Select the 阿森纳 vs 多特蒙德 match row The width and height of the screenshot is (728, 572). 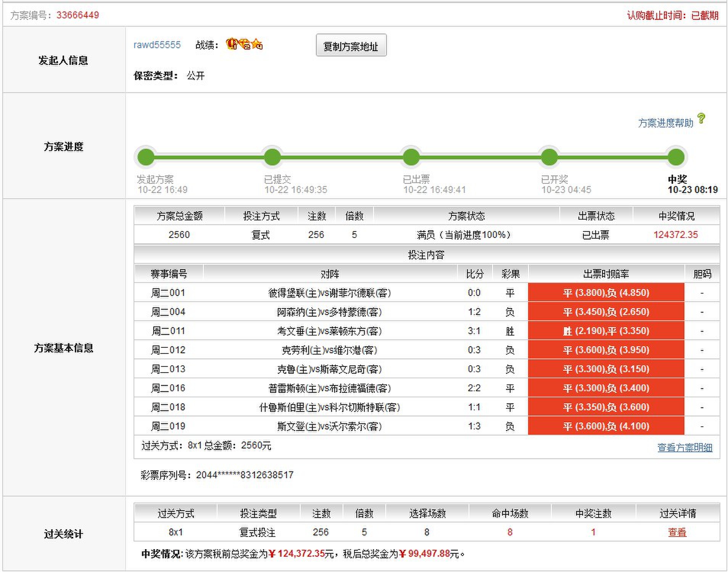pos(329,312)
